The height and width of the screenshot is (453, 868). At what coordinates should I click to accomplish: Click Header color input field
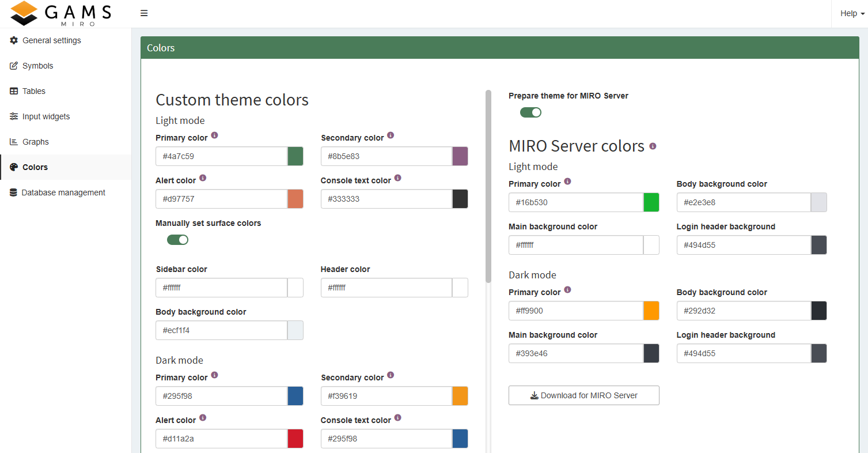pyautogui.click(x=386, y=288)
